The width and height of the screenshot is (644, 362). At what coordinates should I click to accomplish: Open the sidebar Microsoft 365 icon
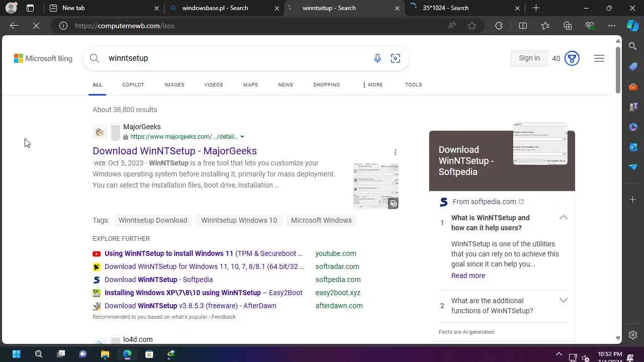pos(633,127)
